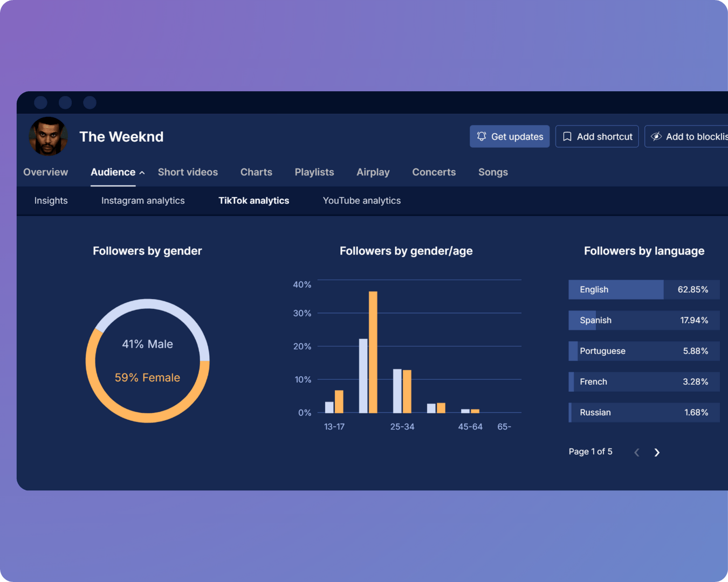This screenshot has width=728, height=582.
Task: Switch to Instagram analytics
Action: 143,200
